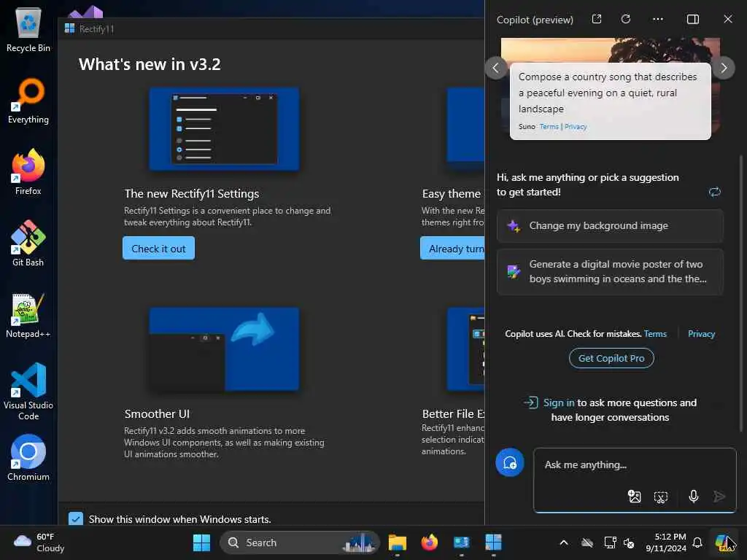Close the Copilot panel
This screenshot has width=747, height=560.
[728, 19]
